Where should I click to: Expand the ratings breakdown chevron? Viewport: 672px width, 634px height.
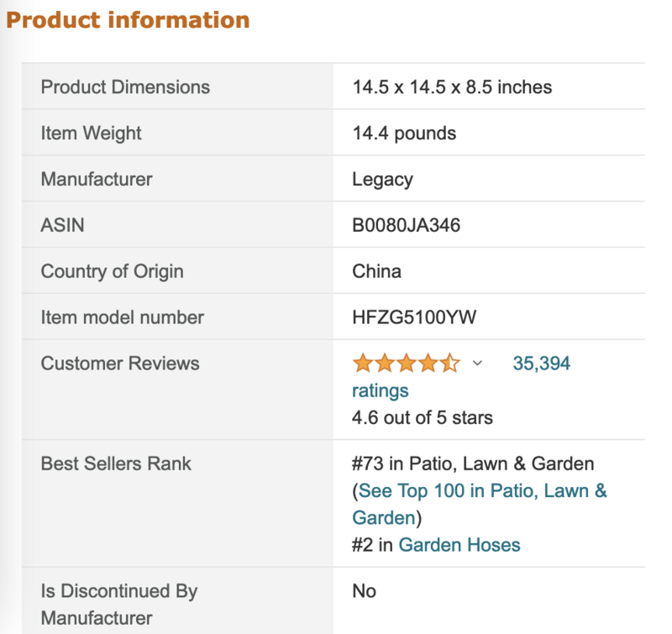point(478,364)
